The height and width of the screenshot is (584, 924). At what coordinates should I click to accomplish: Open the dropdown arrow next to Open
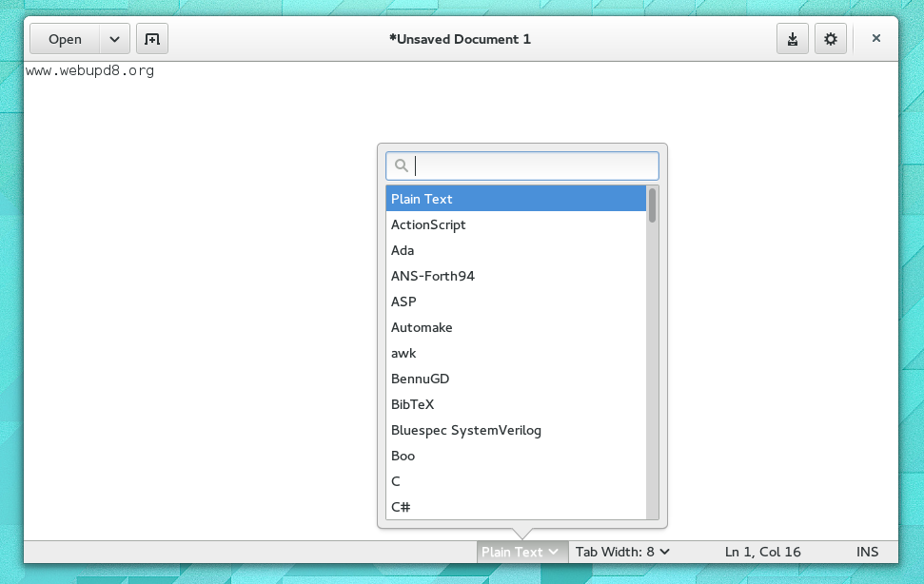113,39
